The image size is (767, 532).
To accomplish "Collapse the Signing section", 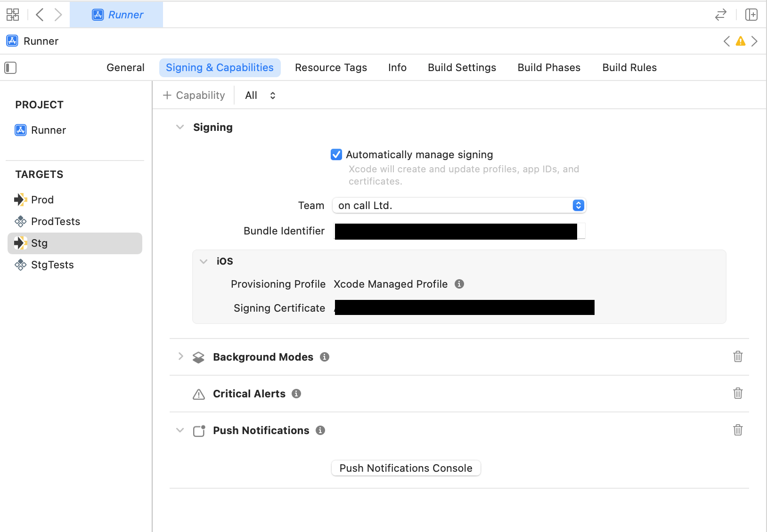I will click(180, 127).
